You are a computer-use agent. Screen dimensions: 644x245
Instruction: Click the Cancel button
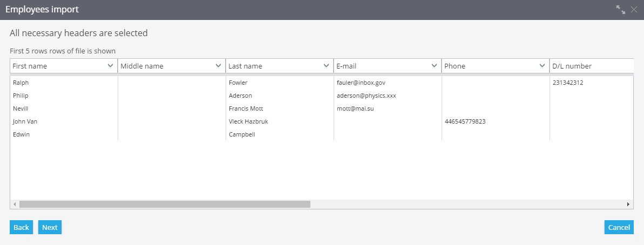pyautogui.click(x=619, y=227)
